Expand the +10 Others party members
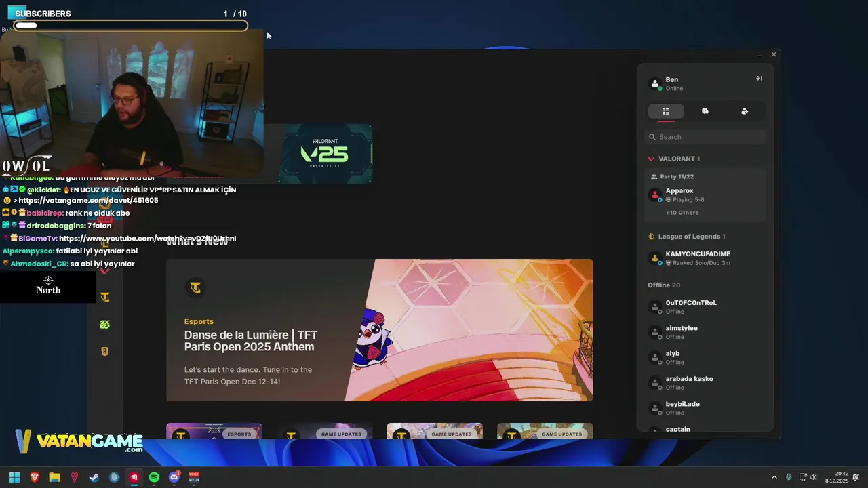The image size is (868, 488). click(682, 213)
